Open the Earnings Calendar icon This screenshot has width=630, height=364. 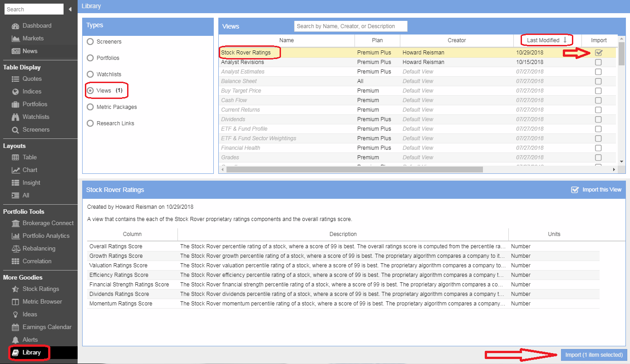15,327
